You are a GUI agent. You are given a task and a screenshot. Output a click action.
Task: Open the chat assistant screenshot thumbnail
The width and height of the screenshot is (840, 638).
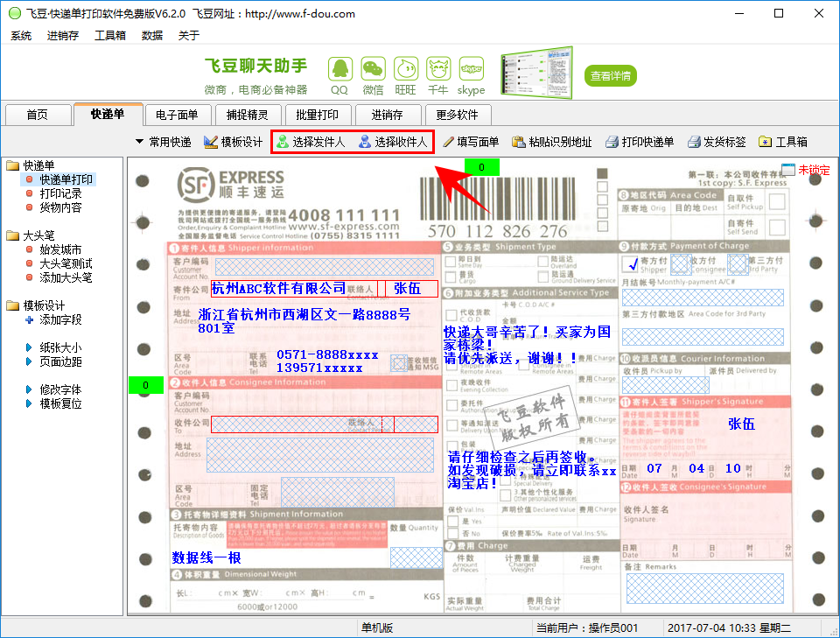coord(536,73)
